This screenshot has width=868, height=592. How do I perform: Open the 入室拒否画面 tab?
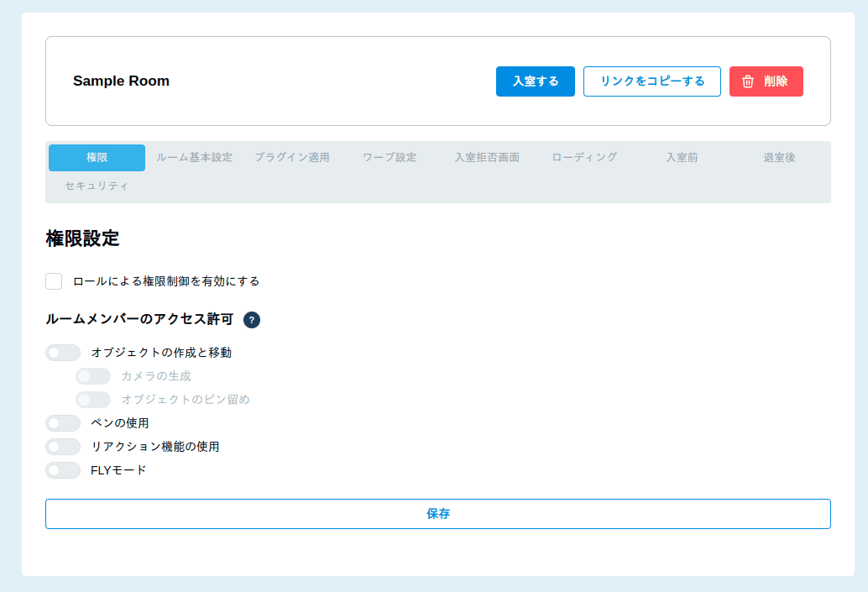click(487, 157)
